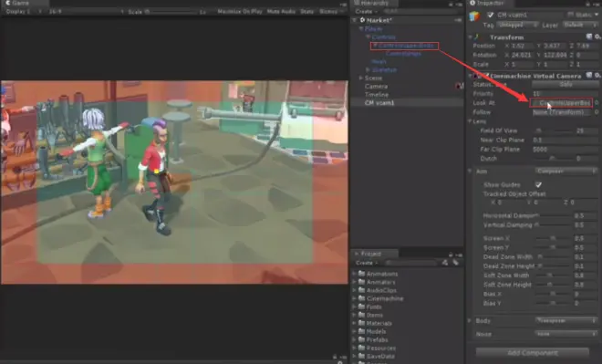Click the search-by-type icon in Project panel
This screenshot has width=602, height=364.
coord(445,263)
